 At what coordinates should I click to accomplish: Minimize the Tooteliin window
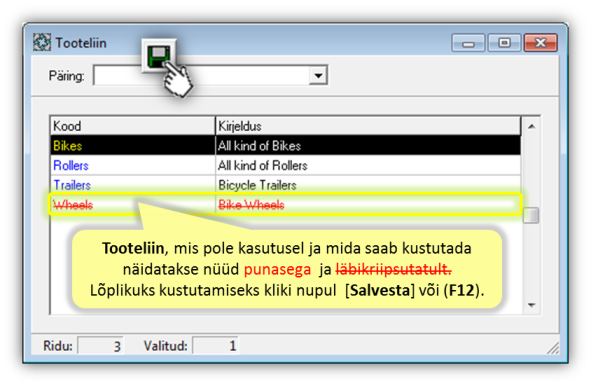pos(468,43)
